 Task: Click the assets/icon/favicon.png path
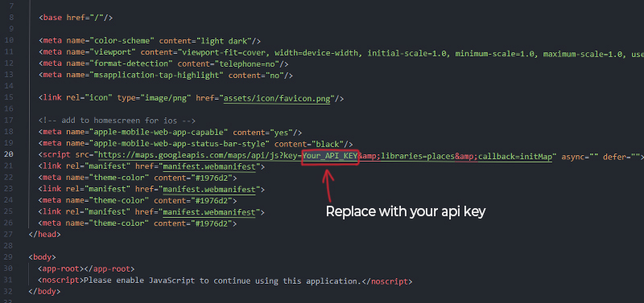[x=277, y=99]
